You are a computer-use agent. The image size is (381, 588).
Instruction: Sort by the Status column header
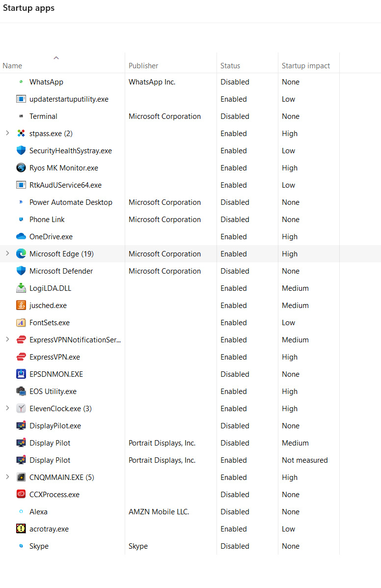tap(230, 66)
